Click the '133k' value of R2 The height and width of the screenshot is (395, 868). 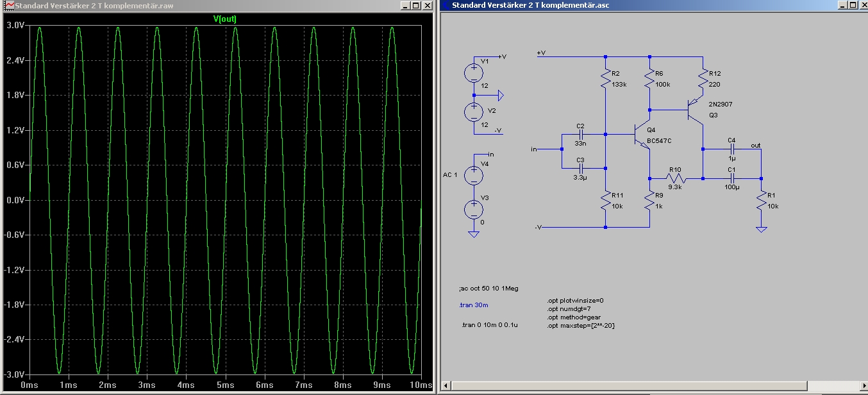(619, 85)
